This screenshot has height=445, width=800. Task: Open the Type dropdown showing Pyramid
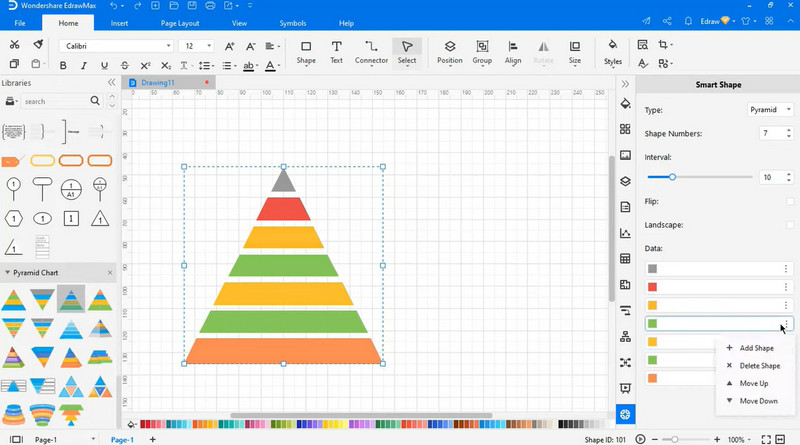click(x=770, y=110)
